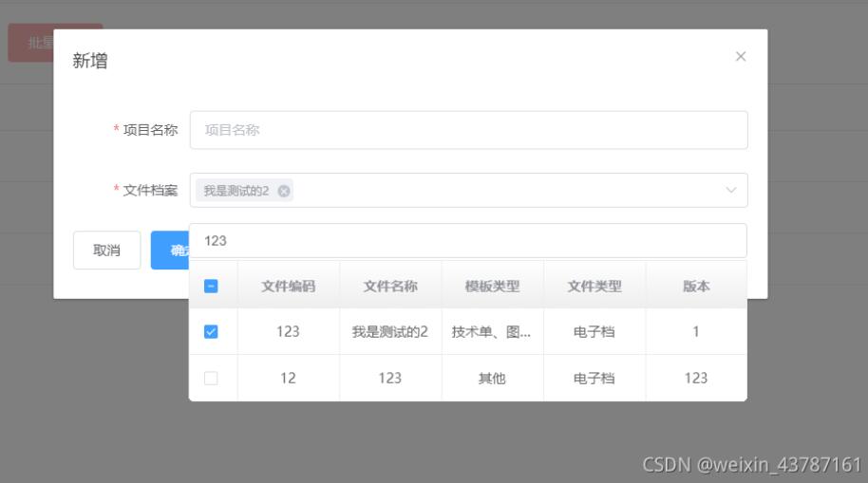
Task: Toggle the select-all header checkbox
Action: [x=211, y=287]
